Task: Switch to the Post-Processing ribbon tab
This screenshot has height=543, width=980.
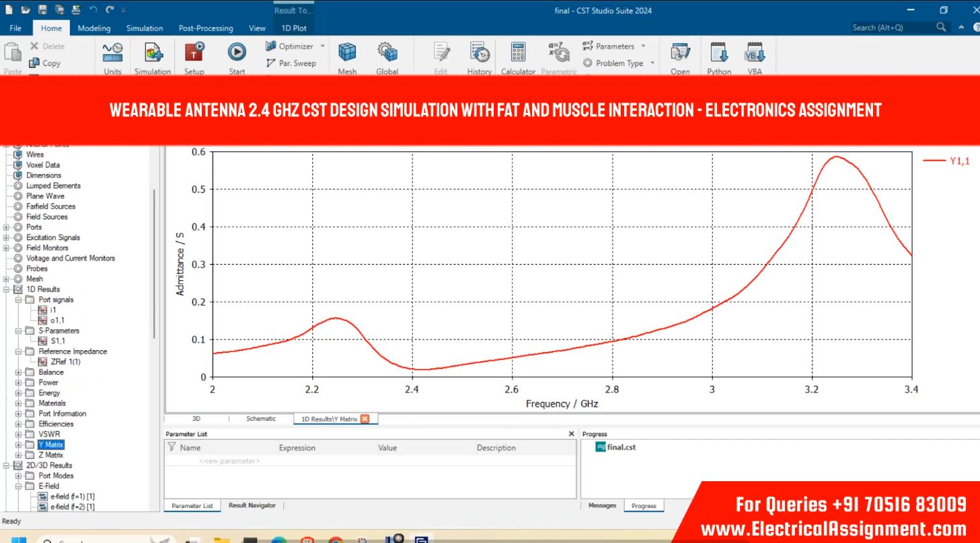Action: (205, 28)
